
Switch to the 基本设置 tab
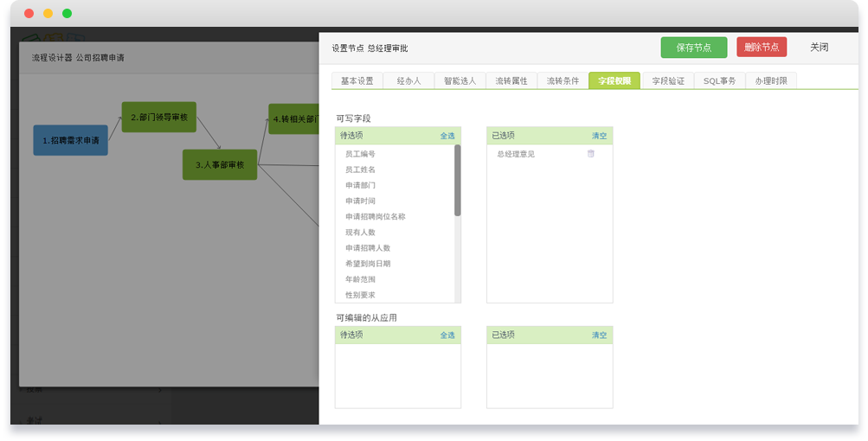point(357,80)
